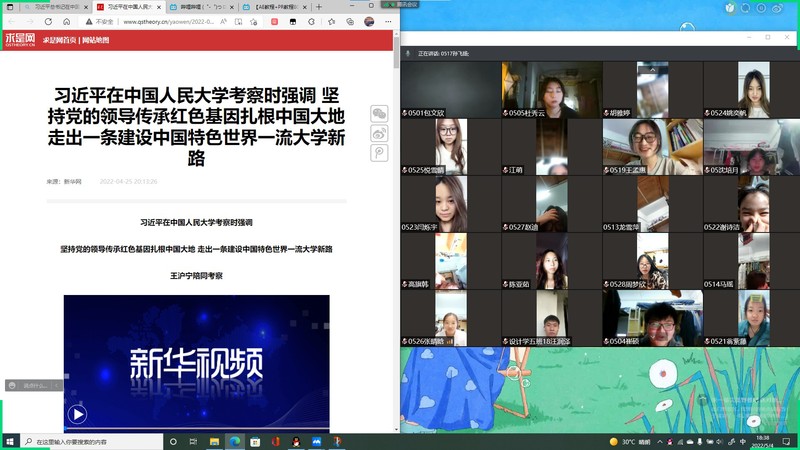
Task: Open Microsoft Edge from the taskbar
Action: pyautogui.click(x=235, y=441)
